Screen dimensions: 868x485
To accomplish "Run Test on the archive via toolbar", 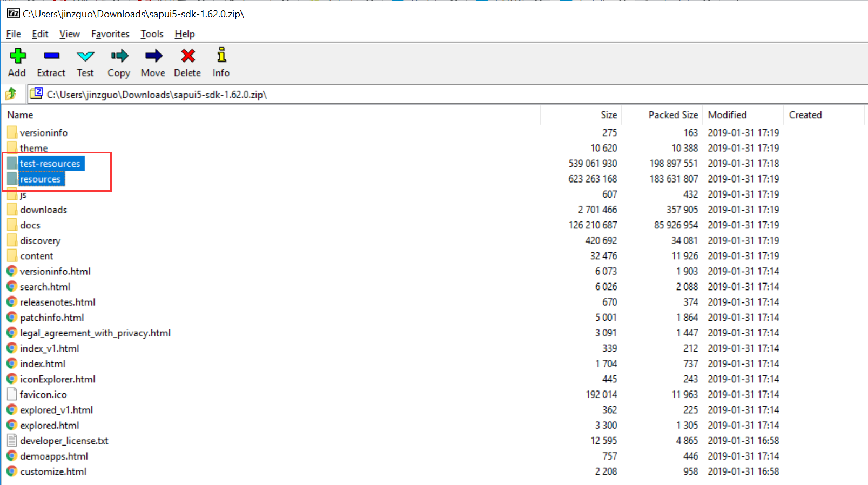I will tap(85, 56).
